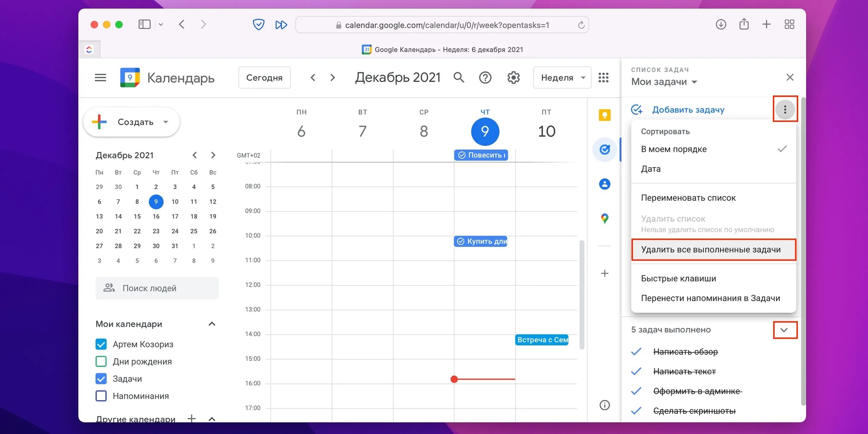Toggle the Напоминания calendar checkbox
Screen dimensions: 868x434
101,396
